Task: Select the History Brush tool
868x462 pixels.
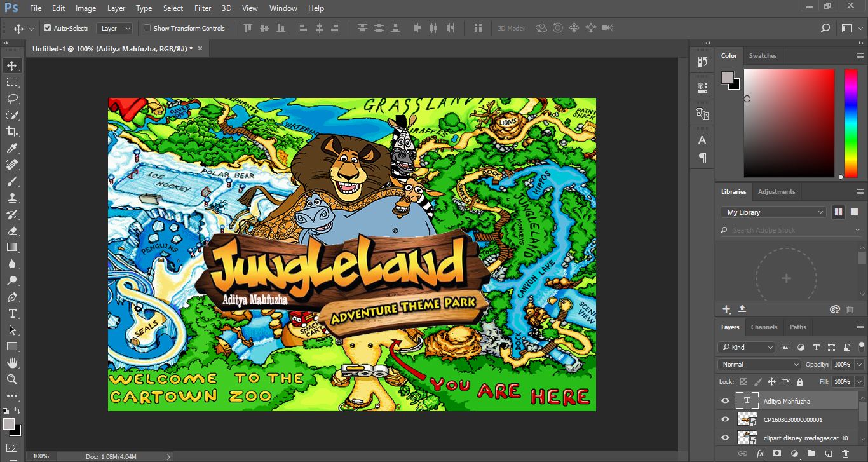Action: pyautogui.click(x=12, y=214)
